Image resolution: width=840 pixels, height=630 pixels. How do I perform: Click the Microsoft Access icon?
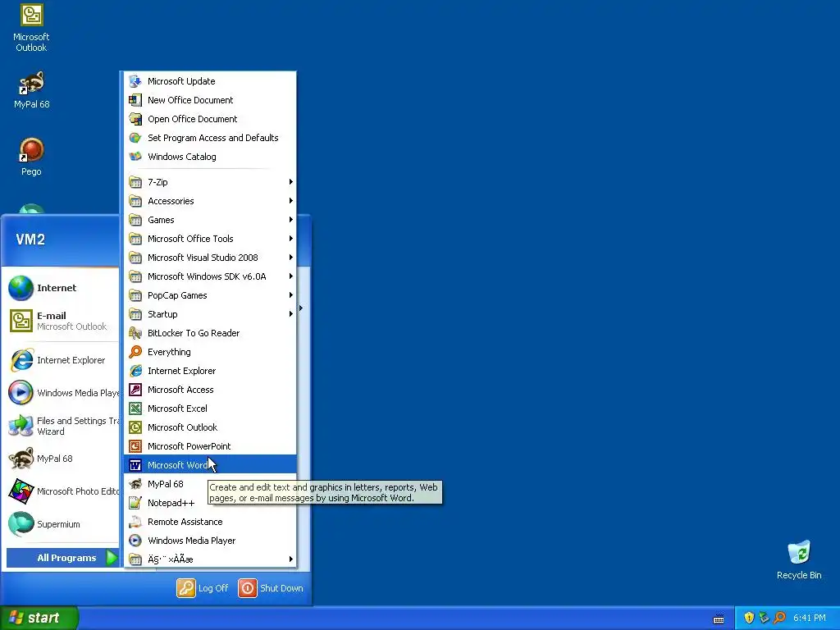tap(135, 390)
